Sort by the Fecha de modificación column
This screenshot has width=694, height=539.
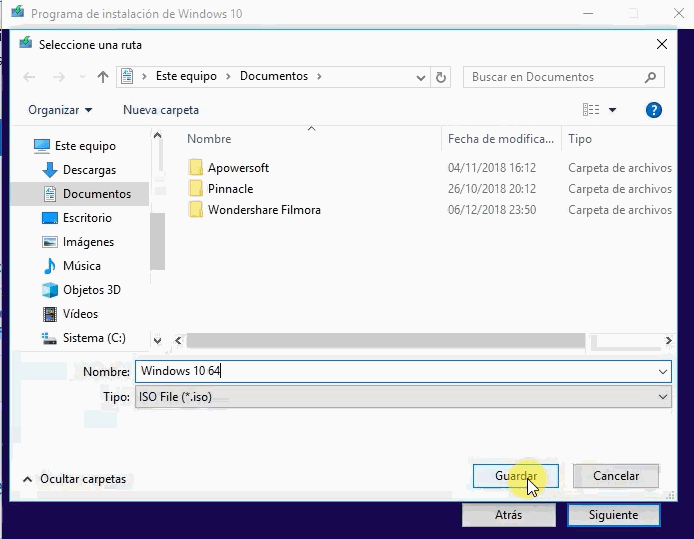click(500, 139)
